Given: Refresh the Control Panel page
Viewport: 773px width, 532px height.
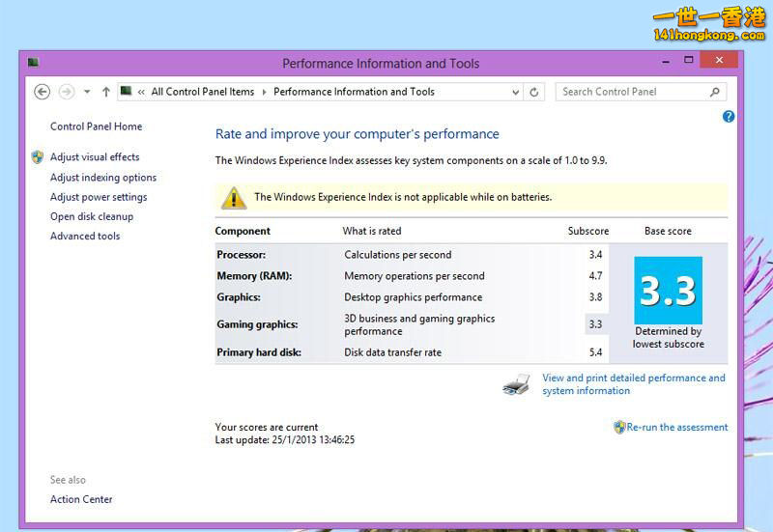Looking at the screenshot, I should coord(534,92).
